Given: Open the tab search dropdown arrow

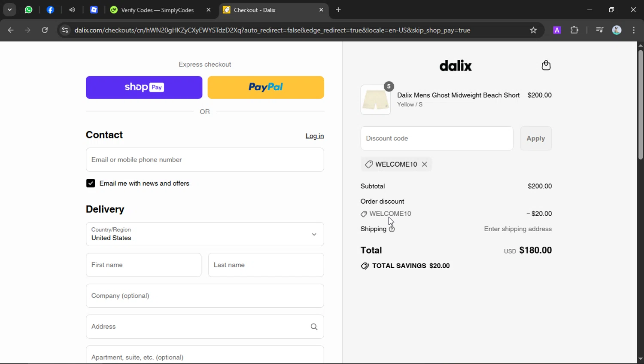Looking at the screenshot, I should (9, 9).
